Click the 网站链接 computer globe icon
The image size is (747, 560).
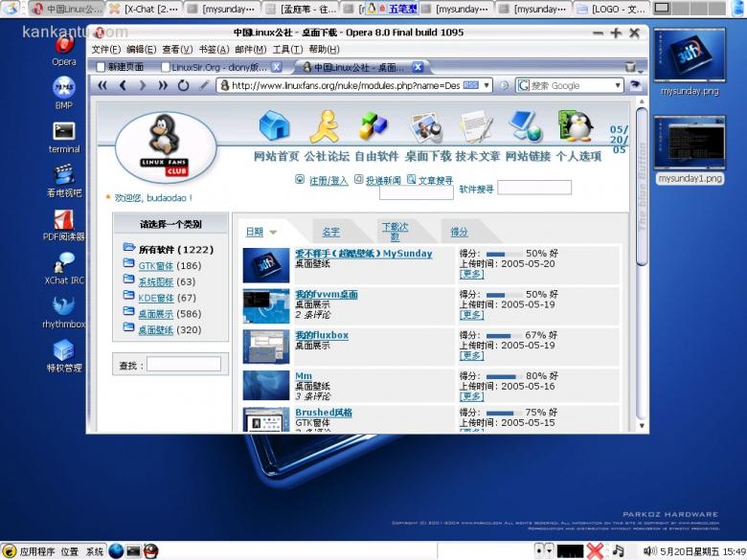(x=525, y=126)
